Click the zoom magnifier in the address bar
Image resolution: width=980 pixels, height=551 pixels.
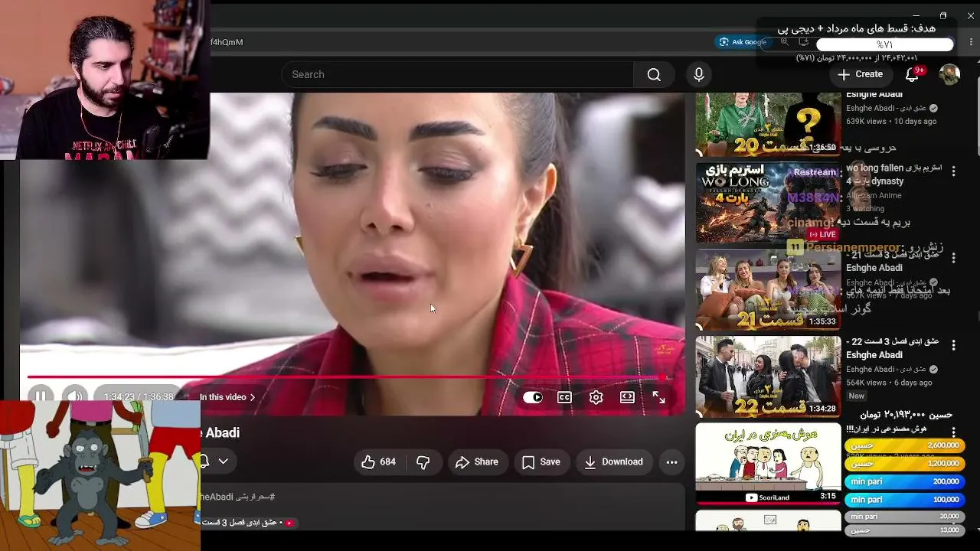(x=784, y=42)
